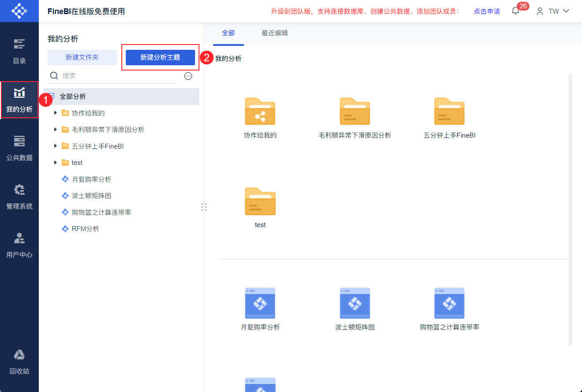
Task: Open the 毛利额异常下滑原因分析 folder card
Action: [355, 117]
